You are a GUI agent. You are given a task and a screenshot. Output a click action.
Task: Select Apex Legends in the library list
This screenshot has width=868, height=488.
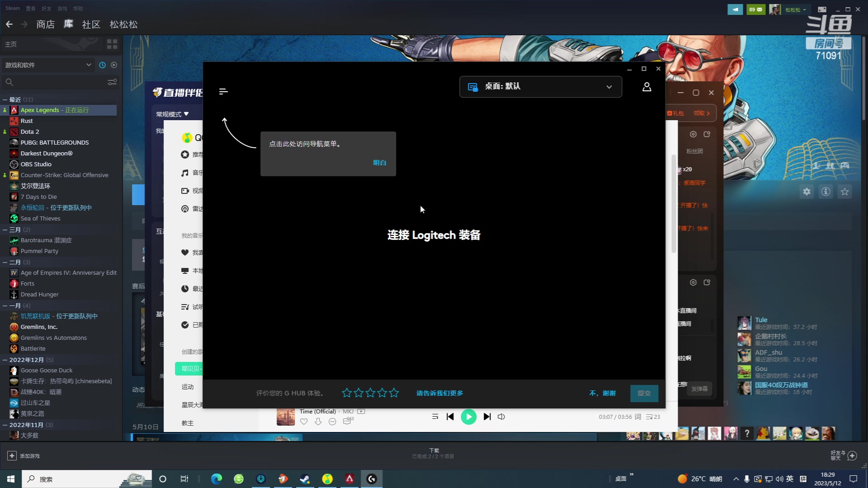pyautogui.click(x=59, y=110)
